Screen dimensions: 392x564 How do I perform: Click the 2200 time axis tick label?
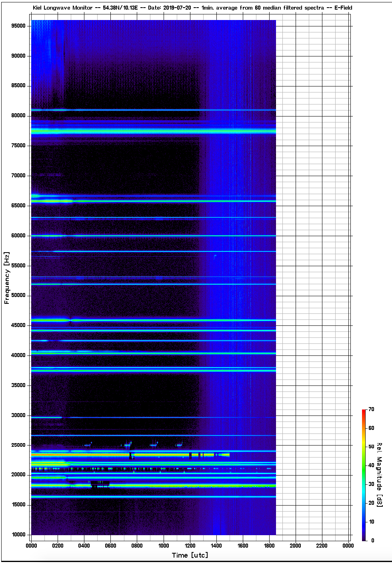point(322,545)
